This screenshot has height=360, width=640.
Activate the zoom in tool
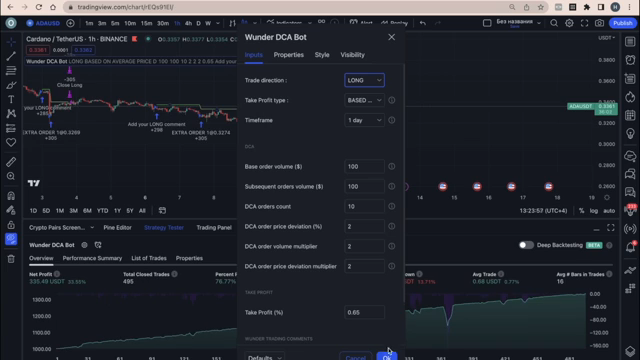(11, 176)
